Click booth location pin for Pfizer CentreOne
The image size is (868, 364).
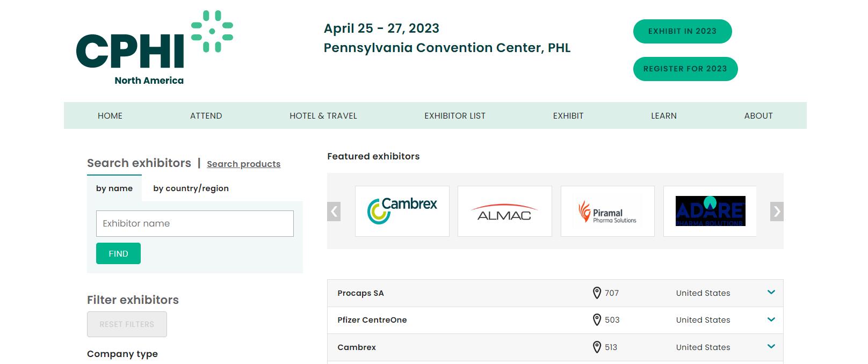[597, 320]
